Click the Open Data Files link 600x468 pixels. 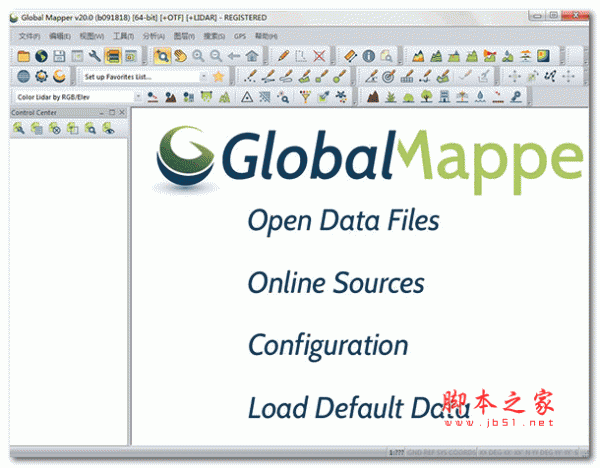pos(344,222)
